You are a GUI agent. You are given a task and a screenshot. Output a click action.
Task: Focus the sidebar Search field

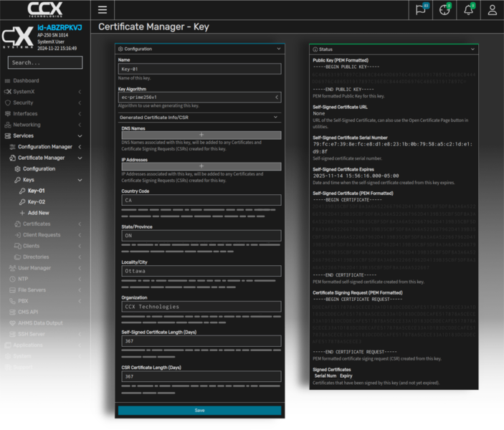(x=45, y=62)
